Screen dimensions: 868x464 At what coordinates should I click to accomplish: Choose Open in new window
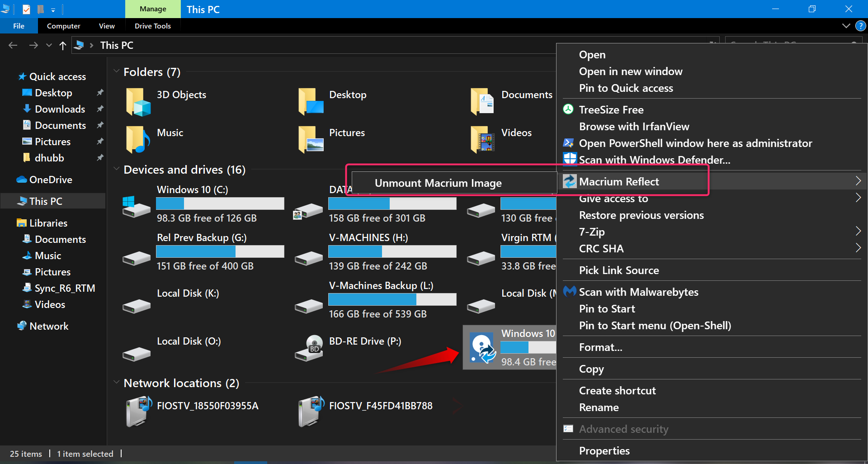point(630,71)
